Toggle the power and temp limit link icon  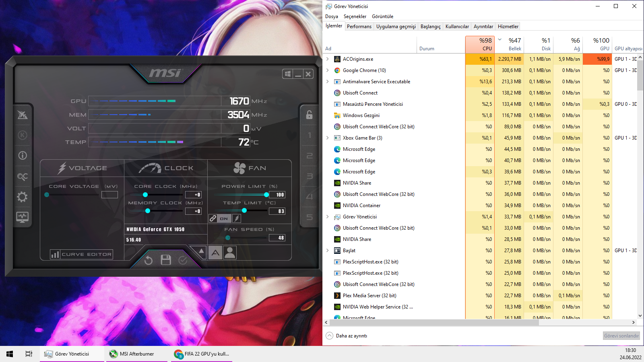[213, 218]
